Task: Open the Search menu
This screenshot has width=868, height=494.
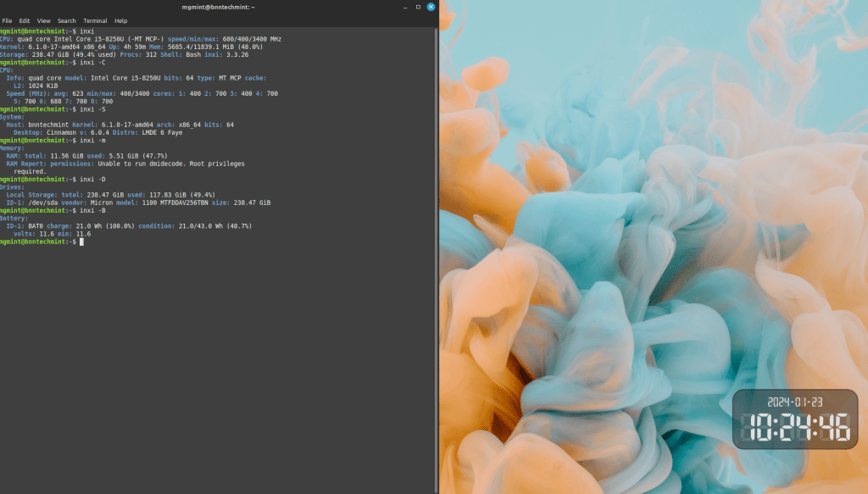Action: coord(67,20)
